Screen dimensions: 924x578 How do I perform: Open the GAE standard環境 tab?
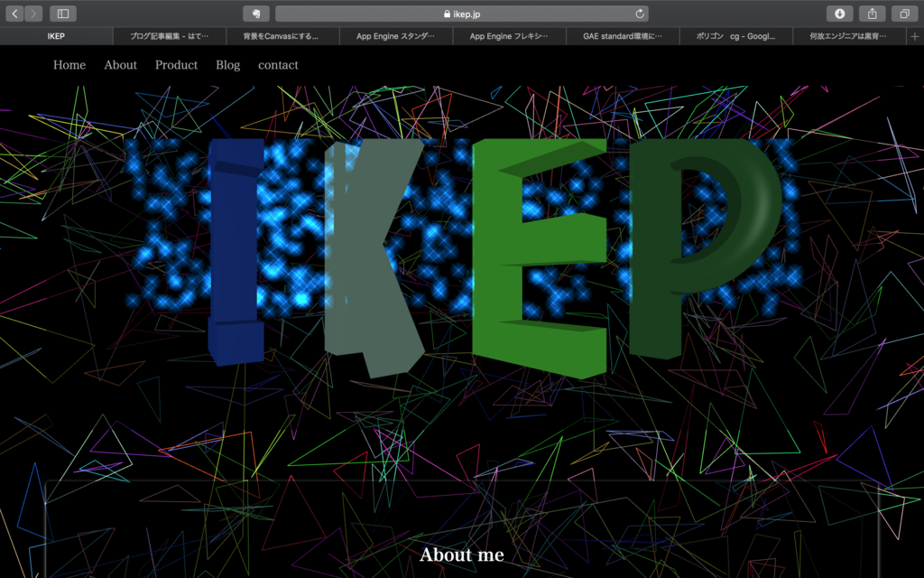point(623,36)
